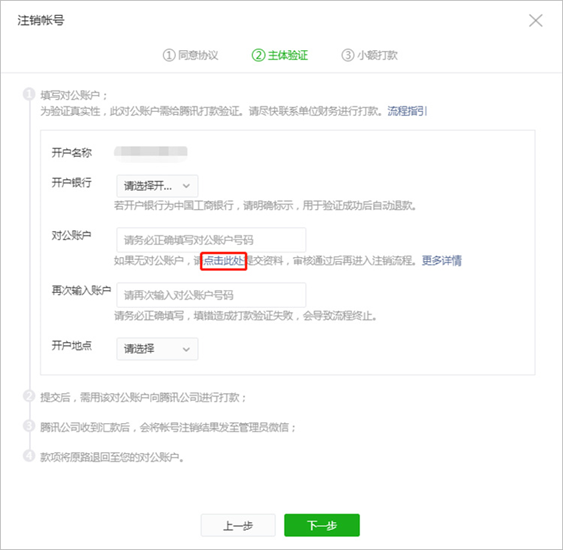563x550 pixels.
Task: Click the green 下一步 button
Action: pos(322,525)
